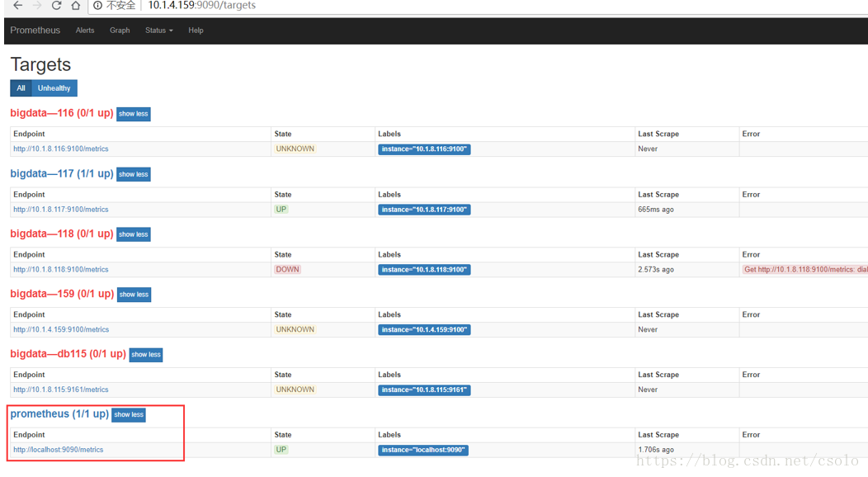Open endpoint http://localhost:9090/metrics
This screenshot has width=868, height=477.
coord(58,450)
